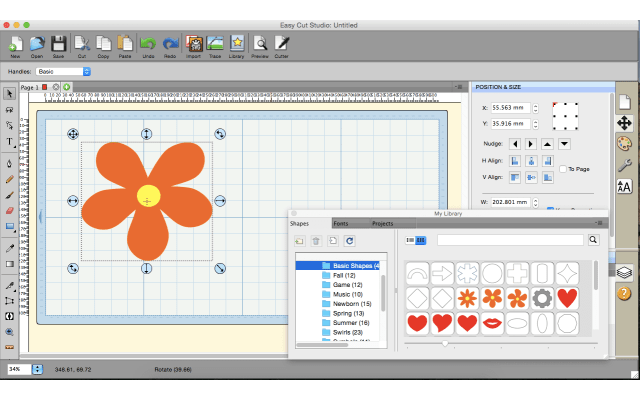Click the top-right rotate handle of flower
This screenshot has height=400, width=640.
220,134
